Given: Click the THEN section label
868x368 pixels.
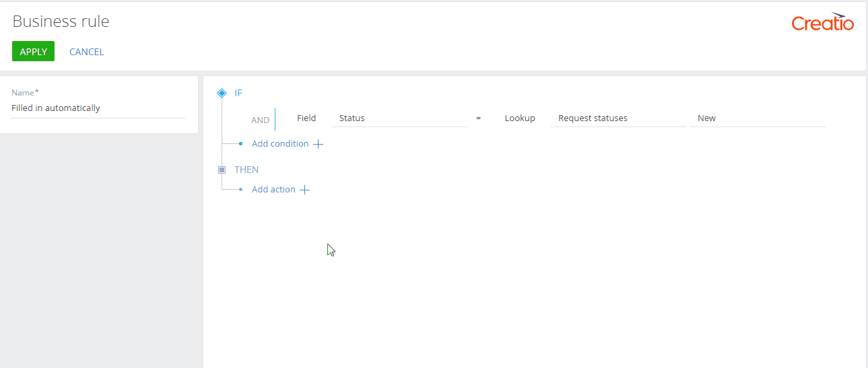Looking at the screenshot, I should tap(246, 170).
